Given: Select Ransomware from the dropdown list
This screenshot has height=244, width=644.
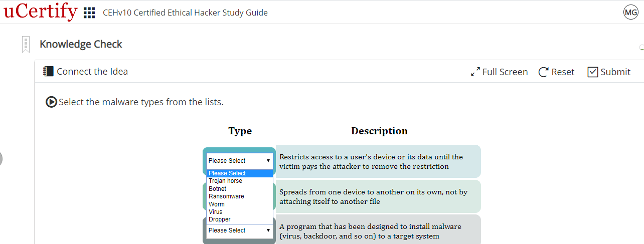Looking at the screenshot, I should [x=226, y=196].
